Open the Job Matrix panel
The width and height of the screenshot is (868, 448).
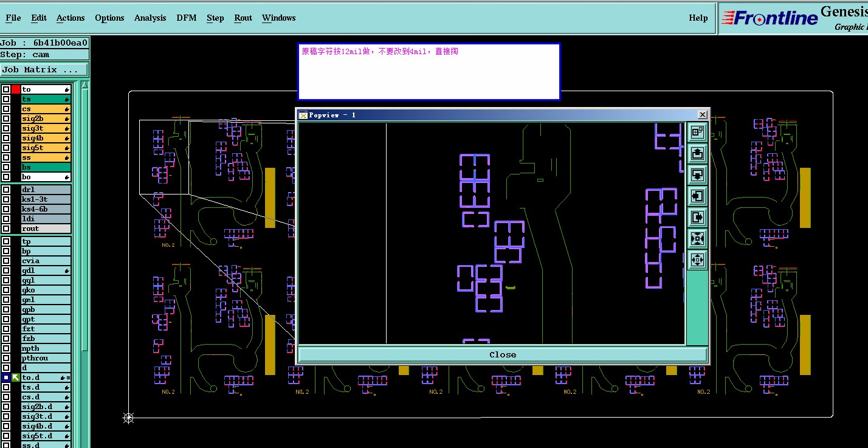tap(44, 70)
